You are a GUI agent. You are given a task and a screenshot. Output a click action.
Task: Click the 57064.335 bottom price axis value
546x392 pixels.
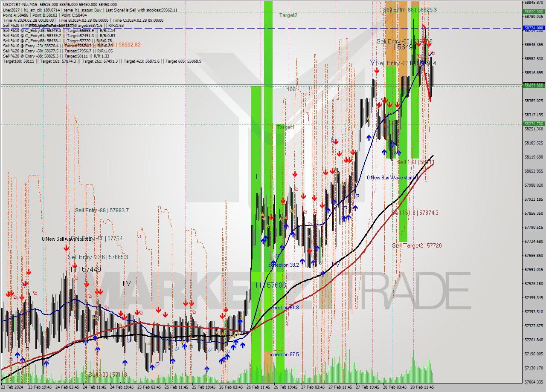pyautogui.click(x=534, y=382)
